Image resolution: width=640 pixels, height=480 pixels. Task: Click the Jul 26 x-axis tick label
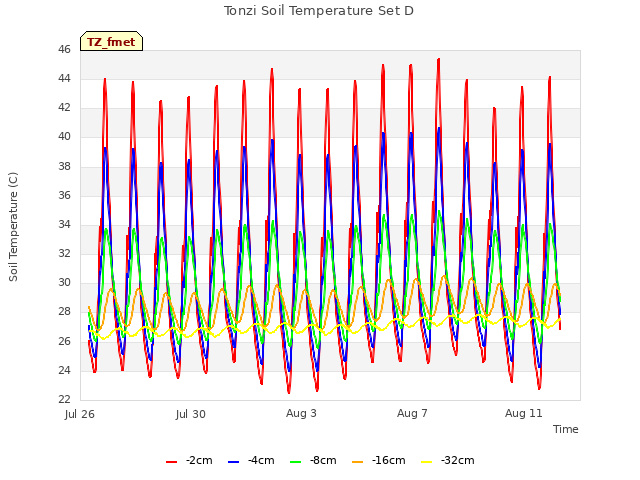pyautogui.click(x=80, y=414)
